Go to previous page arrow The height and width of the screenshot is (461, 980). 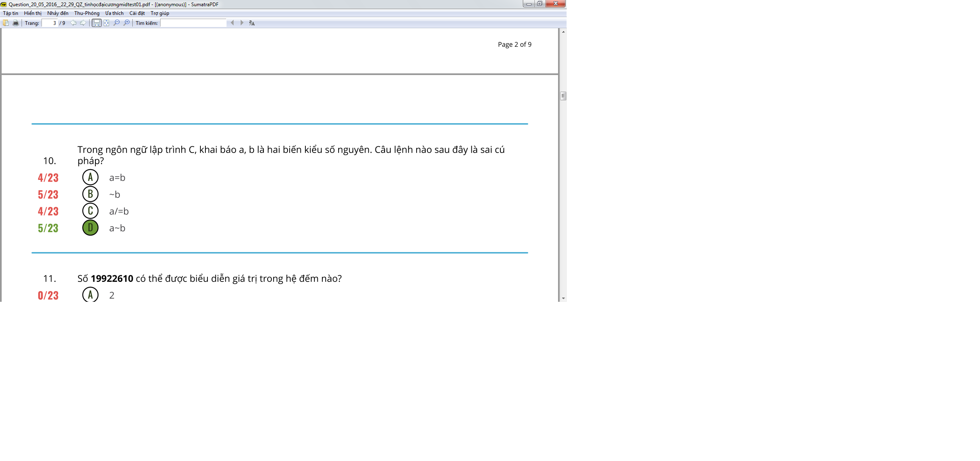73,23
